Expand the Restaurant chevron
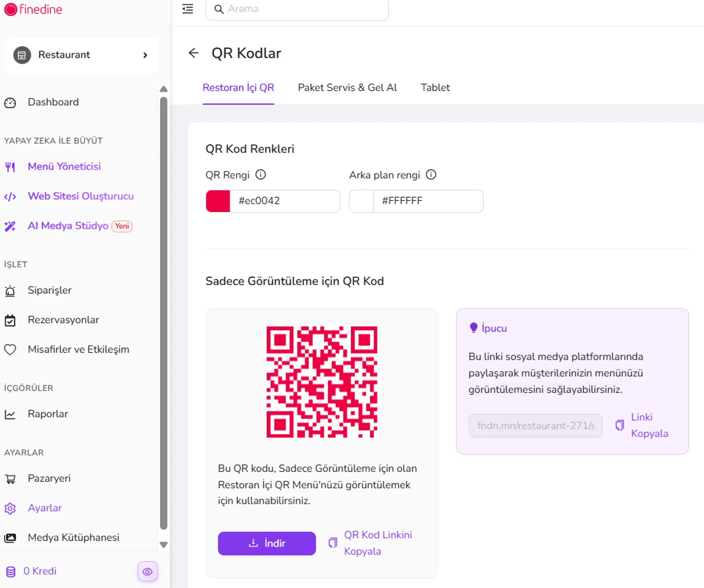 pyautogui.click(x=145, y=55)
